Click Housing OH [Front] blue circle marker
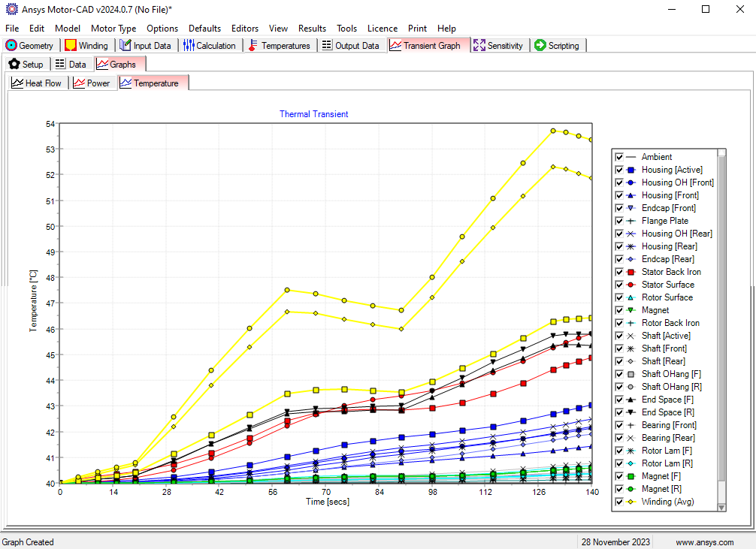 [631, 182]
